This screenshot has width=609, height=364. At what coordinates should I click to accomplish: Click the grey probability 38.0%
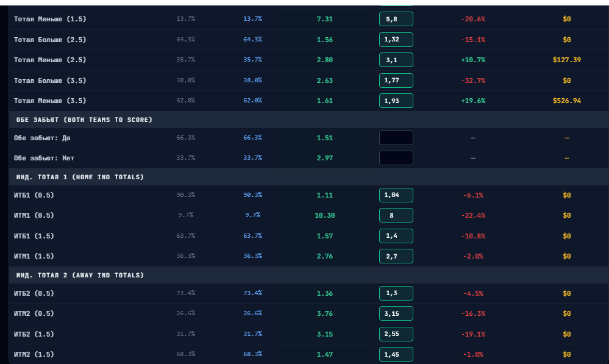point(186,80)
